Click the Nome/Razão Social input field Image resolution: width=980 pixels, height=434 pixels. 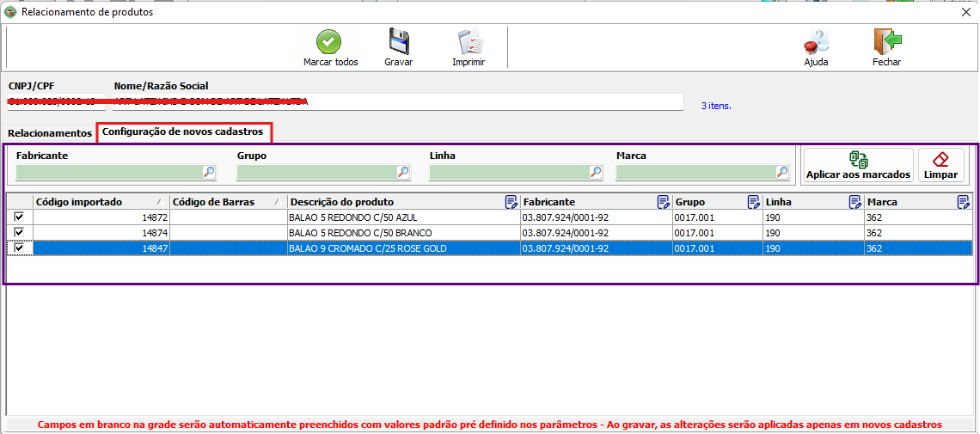[x=397, y=101]
